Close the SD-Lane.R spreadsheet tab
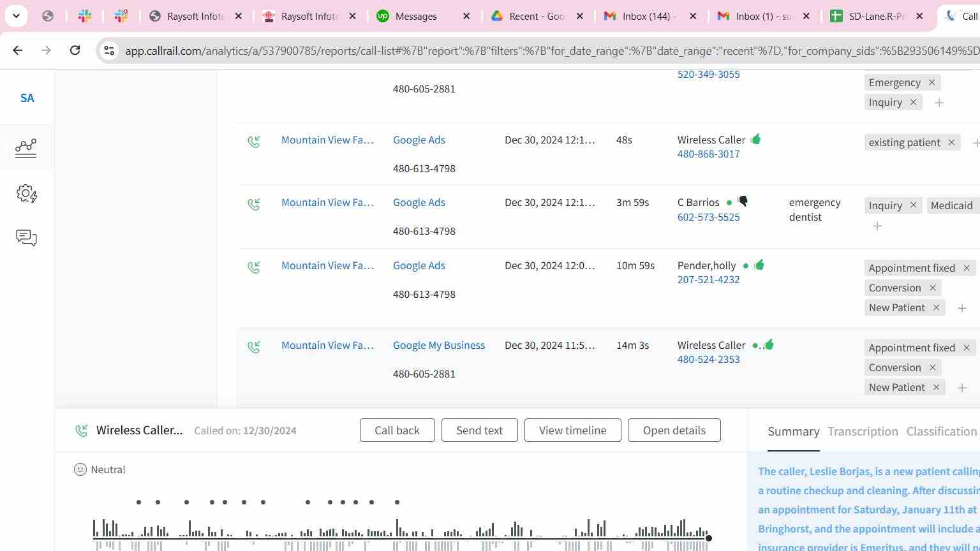The image size is (980, 551). (919, 16)
